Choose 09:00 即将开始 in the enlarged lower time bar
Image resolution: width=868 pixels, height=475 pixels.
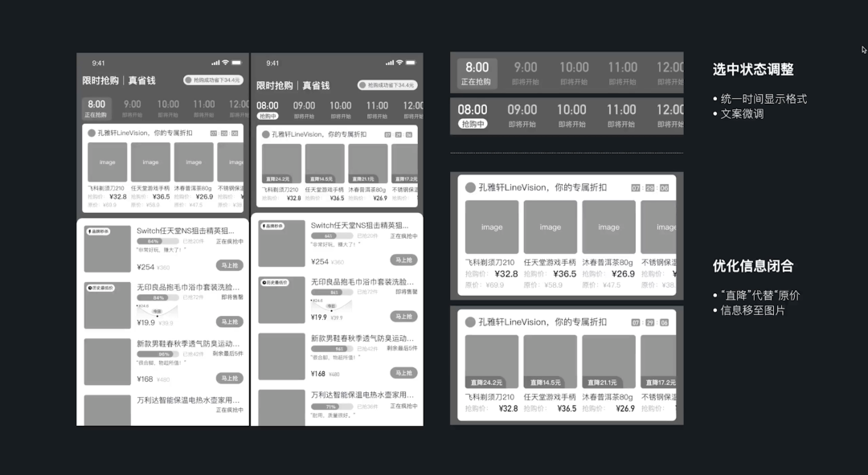[522, 116]
